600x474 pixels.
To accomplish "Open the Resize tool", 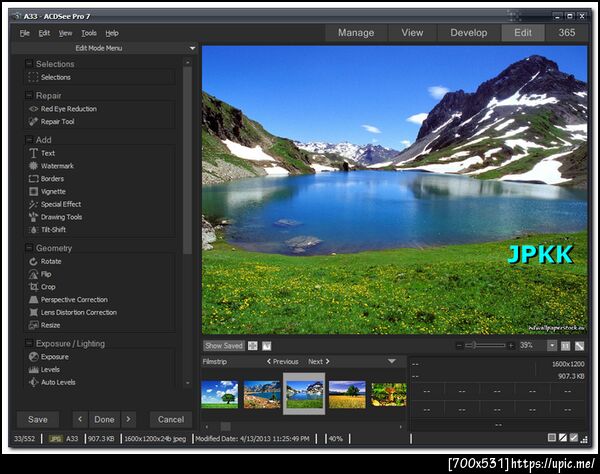I will (x=45, y=325).
